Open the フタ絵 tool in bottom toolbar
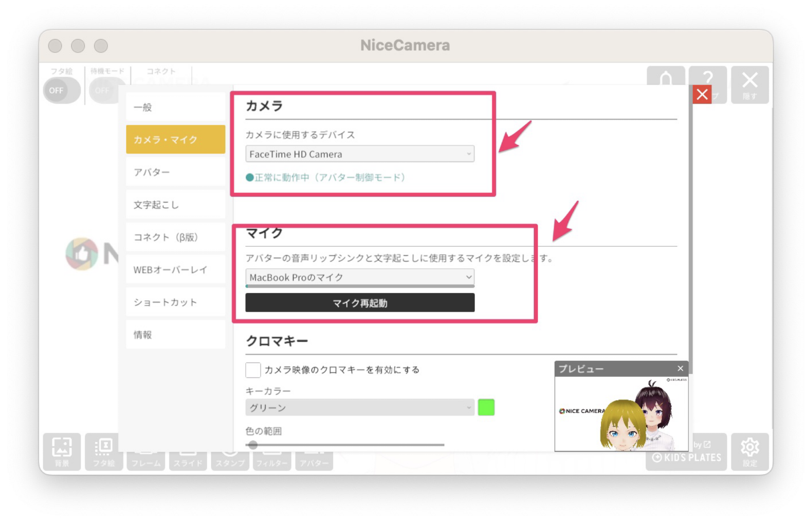812x523 pixels. coord(104,452)
